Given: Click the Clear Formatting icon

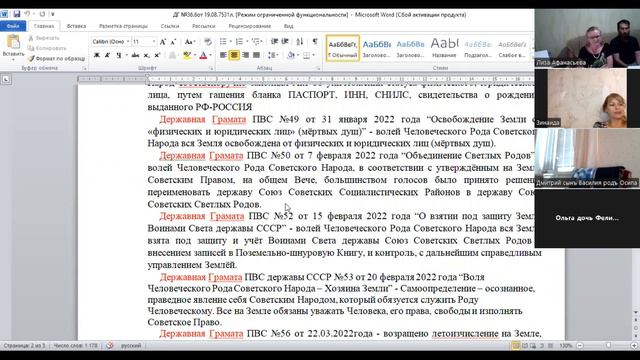Looking at the screenshot, I should 208,42.
